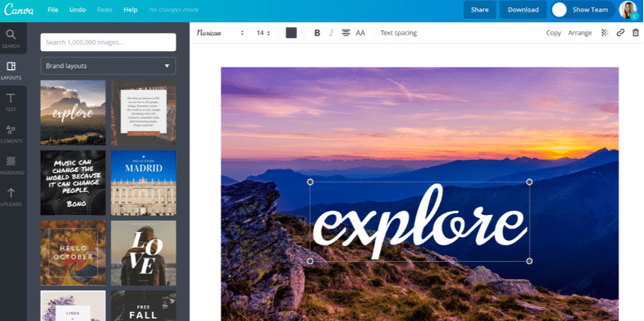The height and width of the screenshot is (321, 644).
Task: Select the Hello October layout thumbnail
Action: (x=72, y=253)
